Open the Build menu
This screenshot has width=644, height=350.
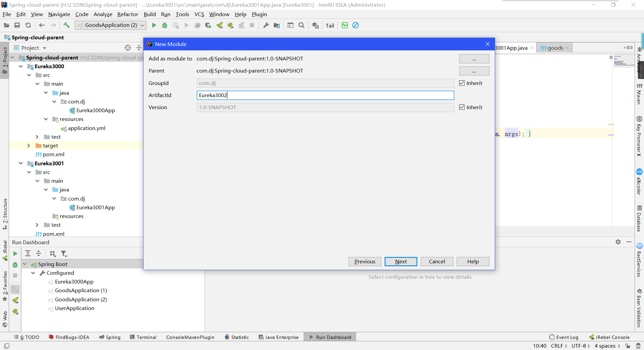(150, 14)
